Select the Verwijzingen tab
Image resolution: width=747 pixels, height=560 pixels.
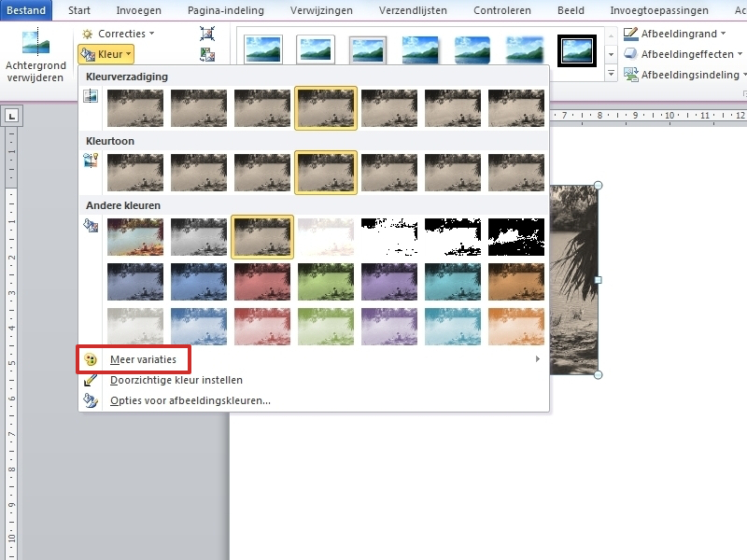coord(321,10)
